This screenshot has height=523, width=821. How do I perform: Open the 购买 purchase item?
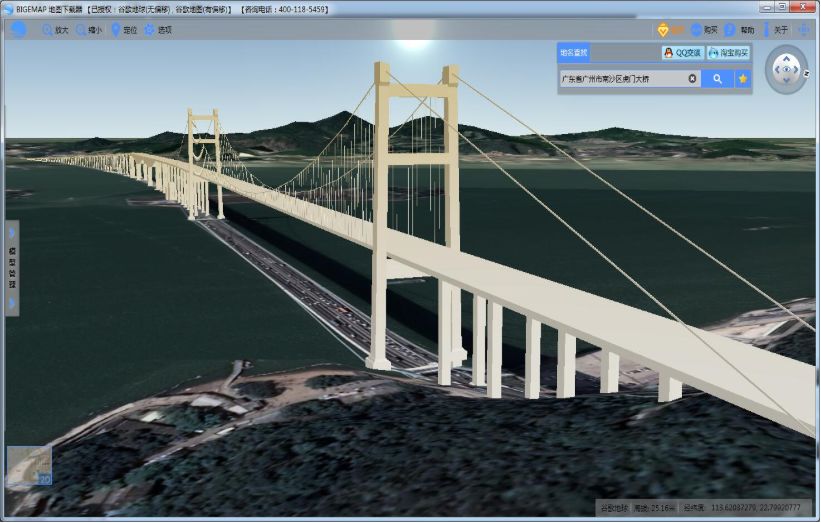click(703, 30)
